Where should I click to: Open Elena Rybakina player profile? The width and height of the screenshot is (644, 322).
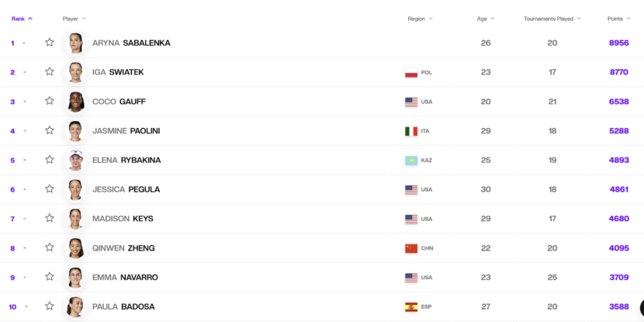pos(126,160)
